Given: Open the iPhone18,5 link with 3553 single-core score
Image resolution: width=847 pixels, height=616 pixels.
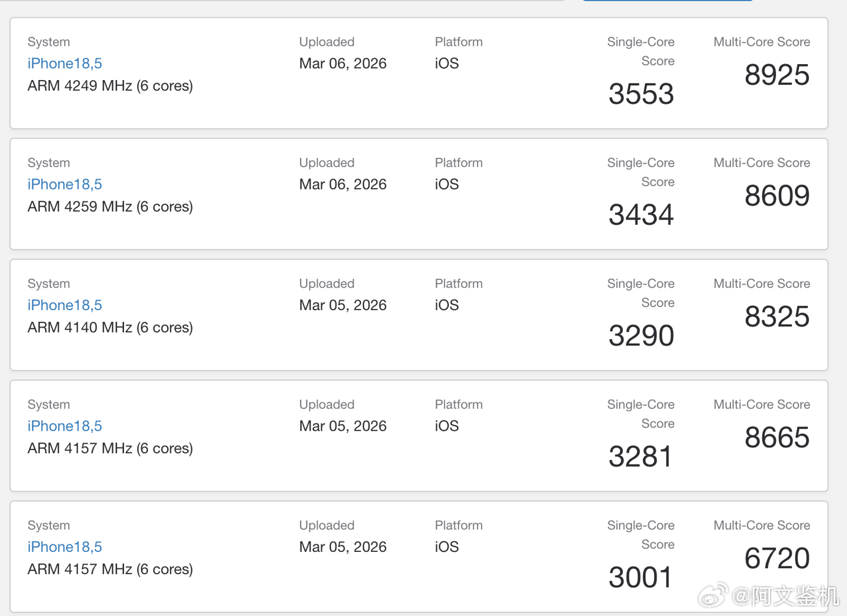Looking at the screenshot, I should (65, 64).
